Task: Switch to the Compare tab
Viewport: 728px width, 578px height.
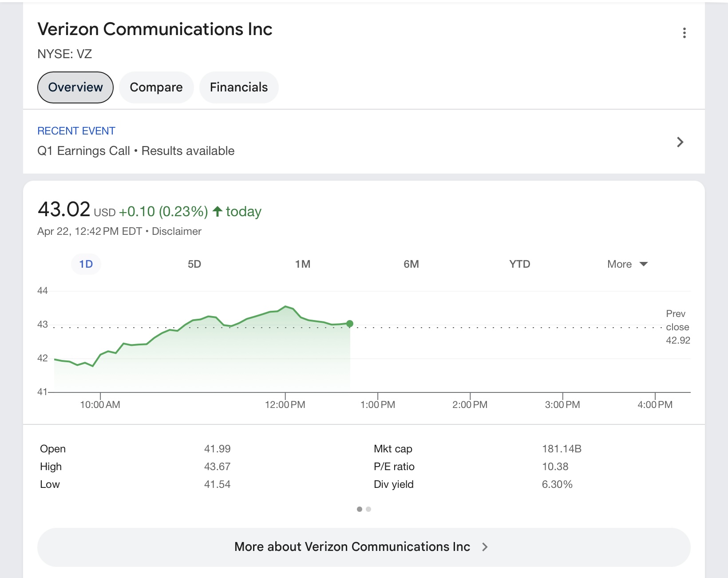Action: (x=156, y=87)
